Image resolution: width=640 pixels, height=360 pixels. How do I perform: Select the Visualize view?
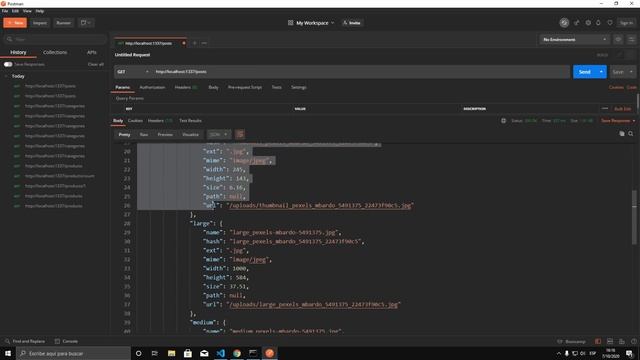tap(190, 134)
